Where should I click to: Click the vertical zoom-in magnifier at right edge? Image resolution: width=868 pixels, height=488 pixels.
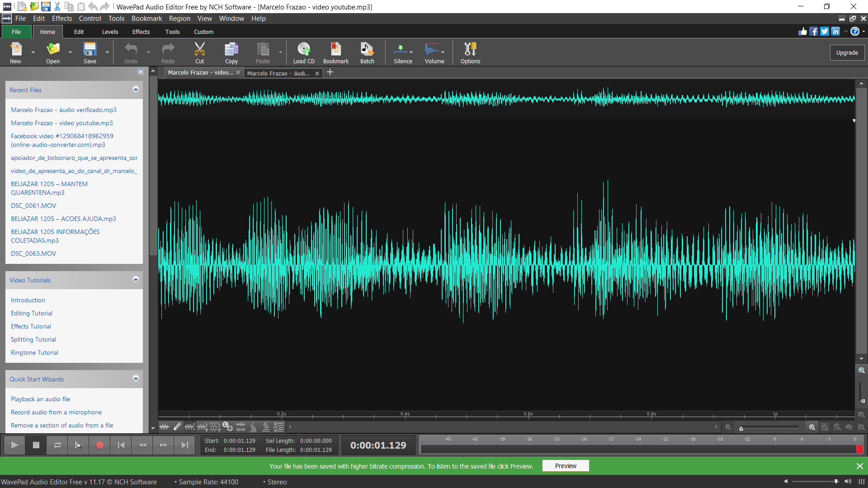[862, 370]
